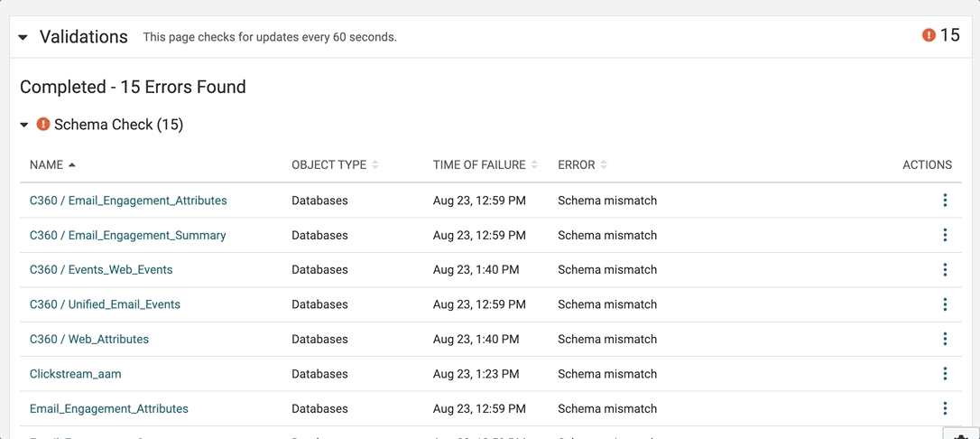Collapse the Validations panel

click(x=23, y=38)
